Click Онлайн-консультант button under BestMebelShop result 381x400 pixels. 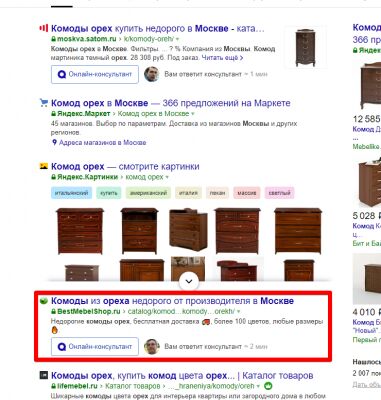click(95, 347)
